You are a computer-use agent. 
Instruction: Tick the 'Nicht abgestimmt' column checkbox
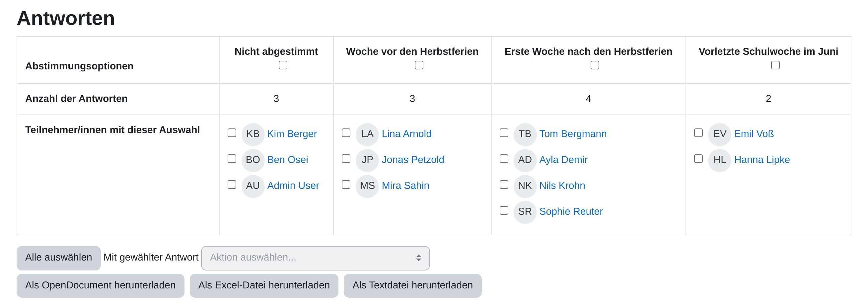pyautogui.click(x=283, y=65)
